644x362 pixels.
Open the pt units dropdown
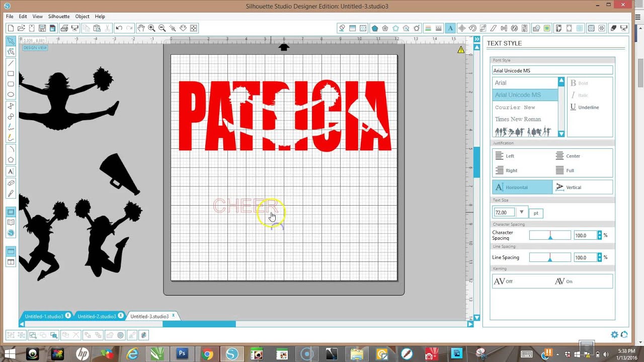(x=536, y=213)
